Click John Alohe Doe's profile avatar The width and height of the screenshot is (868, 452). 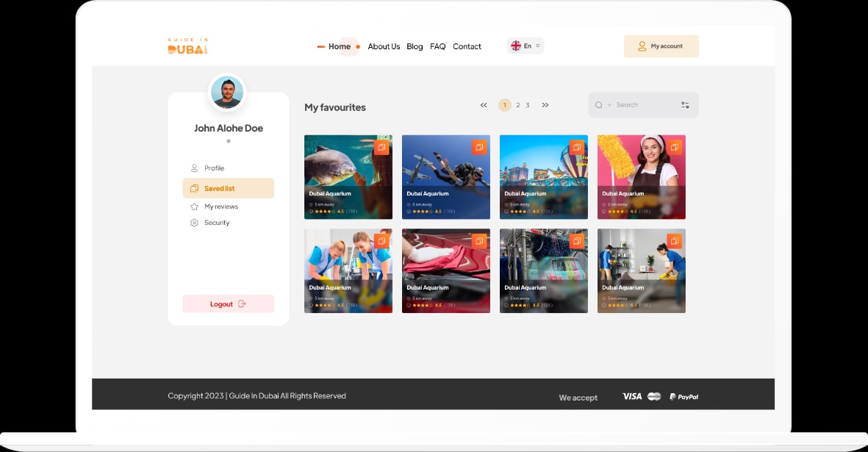pyautogui.click(x=227, y=93)
